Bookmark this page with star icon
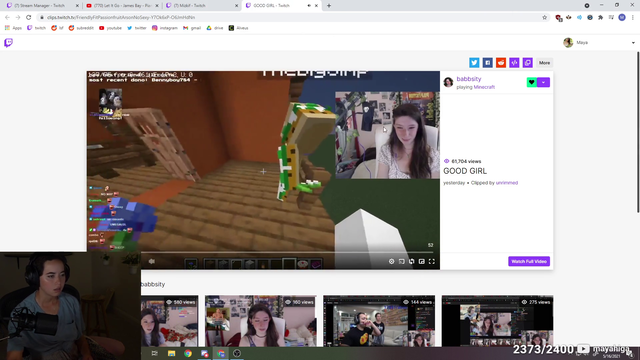The width and height of the screenshot is (640, 360). pyautogui.click(x=544, y=17)
